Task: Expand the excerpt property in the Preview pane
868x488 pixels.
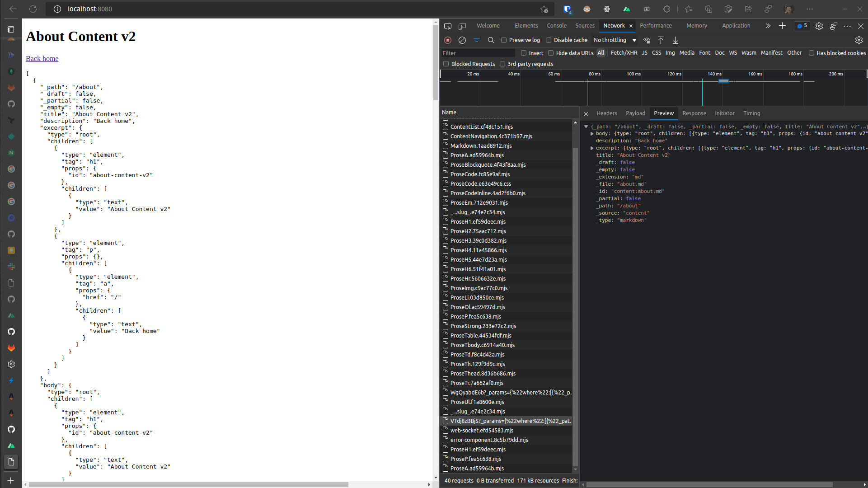Action: [592, 148]
